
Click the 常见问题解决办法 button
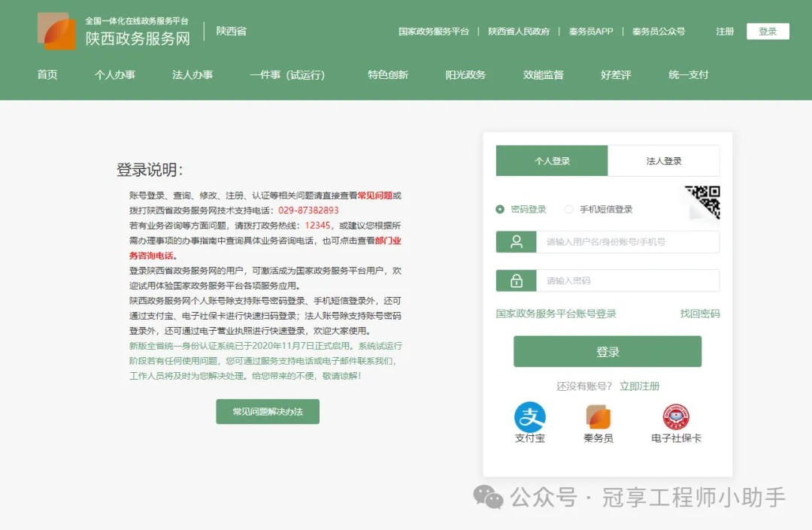pos(268,412)
